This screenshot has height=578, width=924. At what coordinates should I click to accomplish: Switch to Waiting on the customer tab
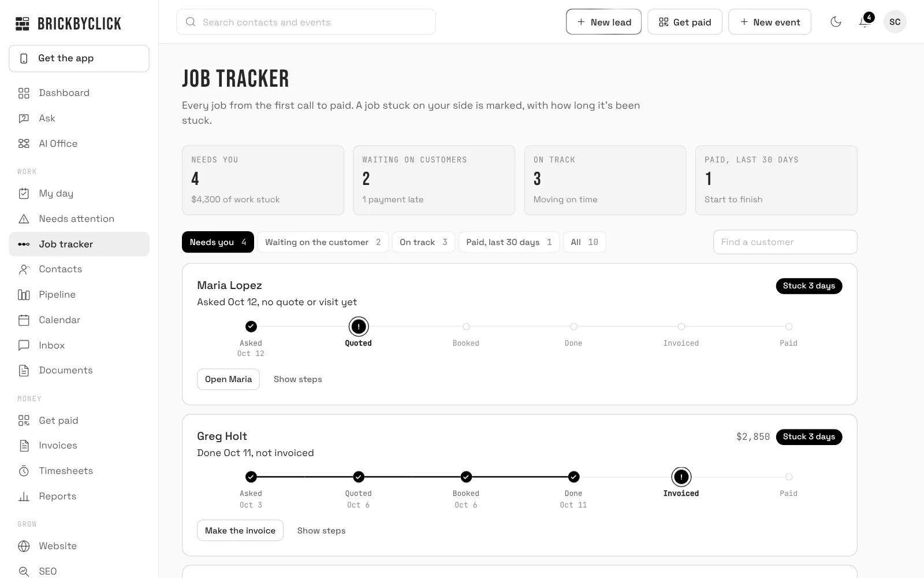(323, 242)
